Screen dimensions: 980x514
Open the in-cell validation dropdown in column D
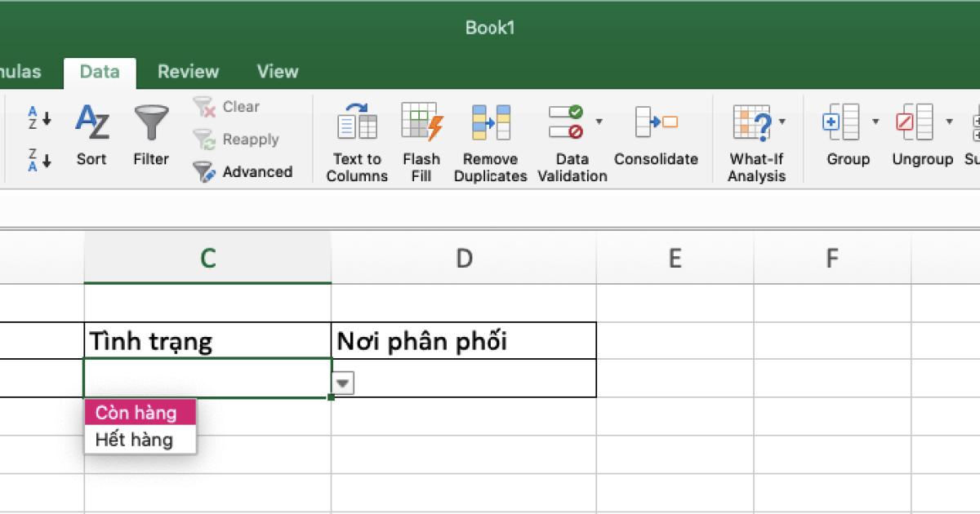[342, 381]
